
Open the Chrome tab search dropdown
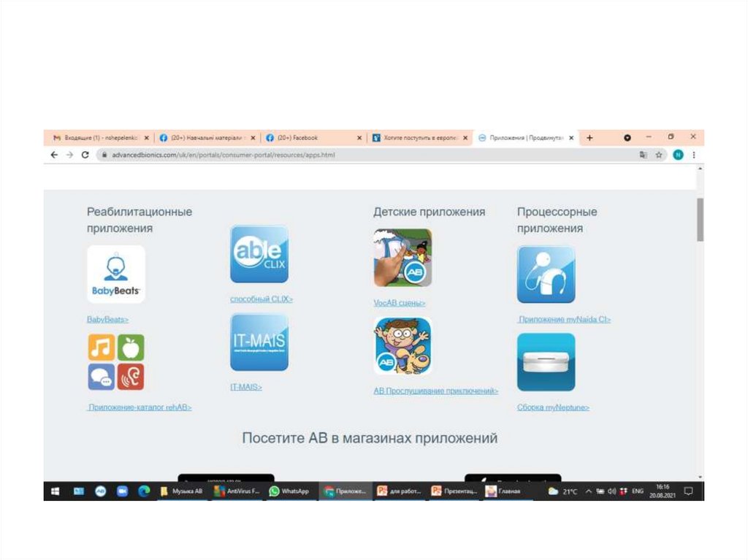pos(627,138)
